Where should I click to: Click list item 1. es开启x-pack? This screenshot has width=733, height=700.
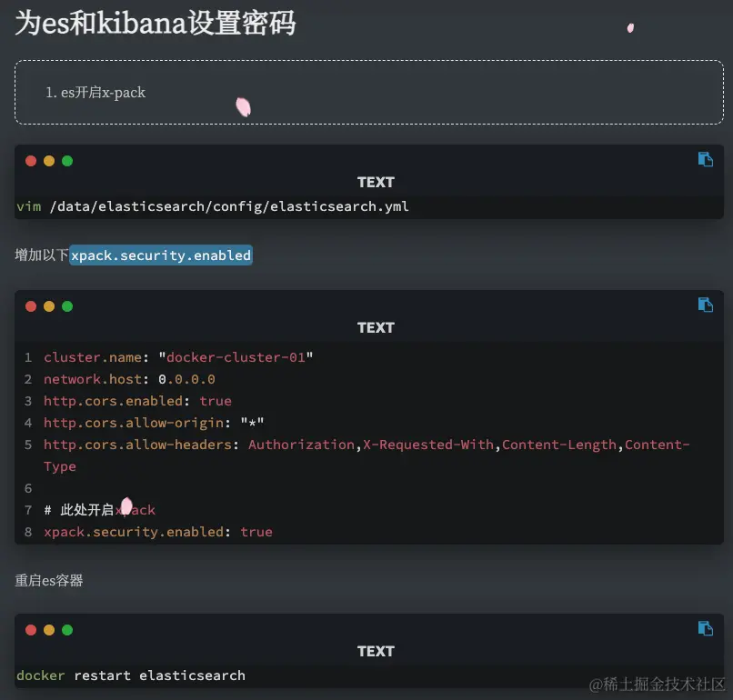pos(95,92)
